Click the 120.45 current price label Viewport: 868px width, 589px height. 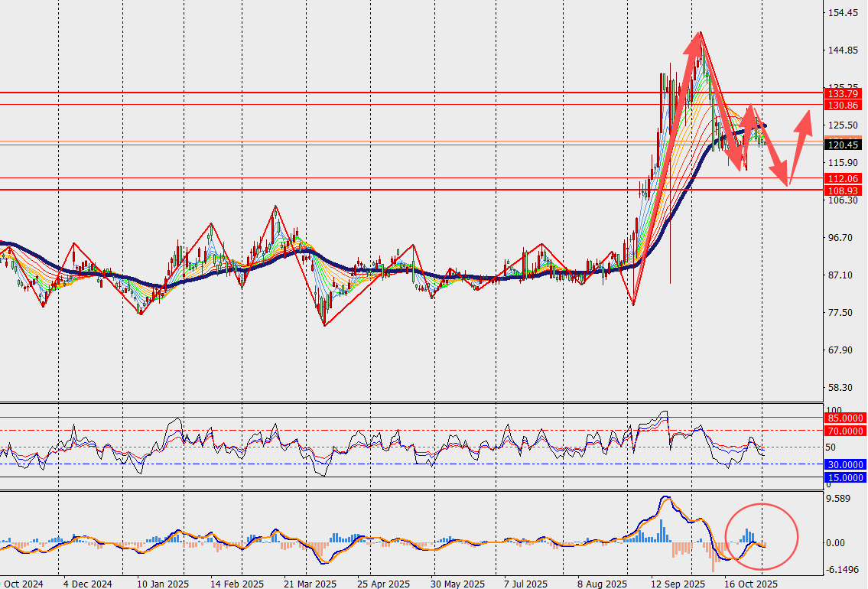point(842,145)
